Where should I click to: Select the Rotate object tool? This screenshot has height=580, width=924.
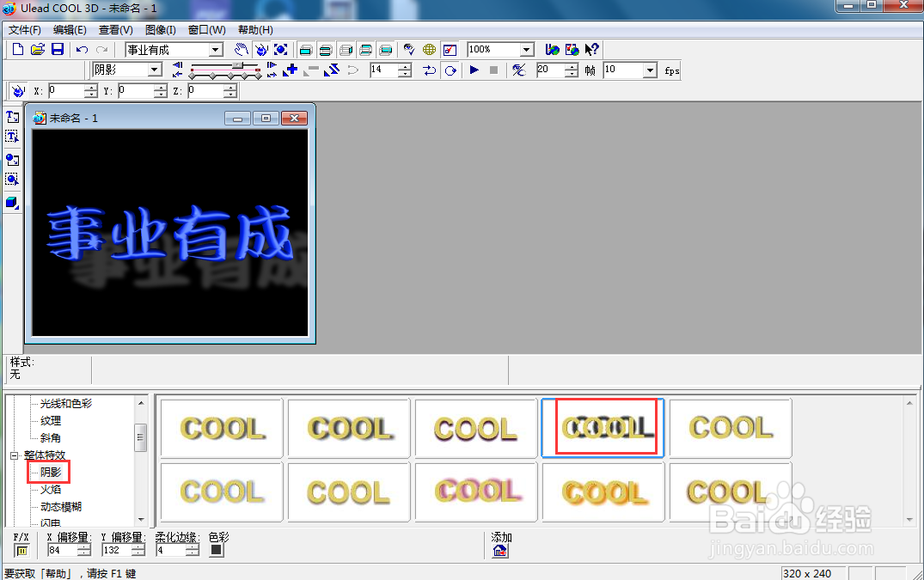click(261, 50)
